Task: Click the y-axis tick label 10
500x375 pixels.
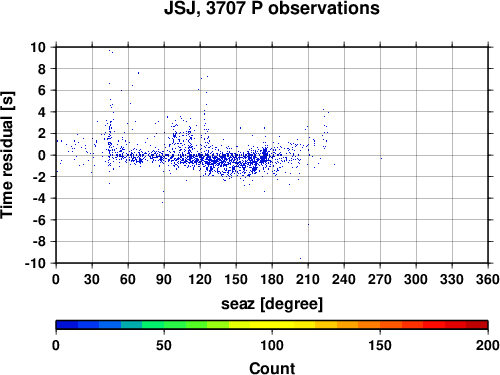Action: tap(38, 47)
